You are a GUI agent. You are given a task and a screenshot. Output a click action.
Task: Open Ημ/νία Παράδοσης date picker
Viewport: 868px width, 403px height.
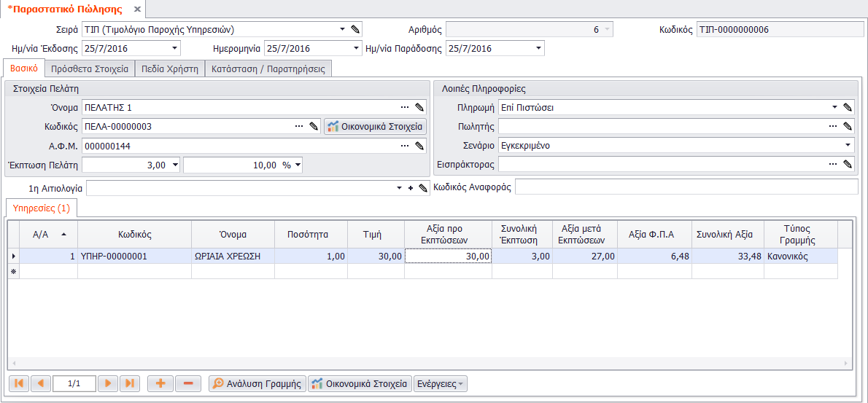tap(538, 49)
